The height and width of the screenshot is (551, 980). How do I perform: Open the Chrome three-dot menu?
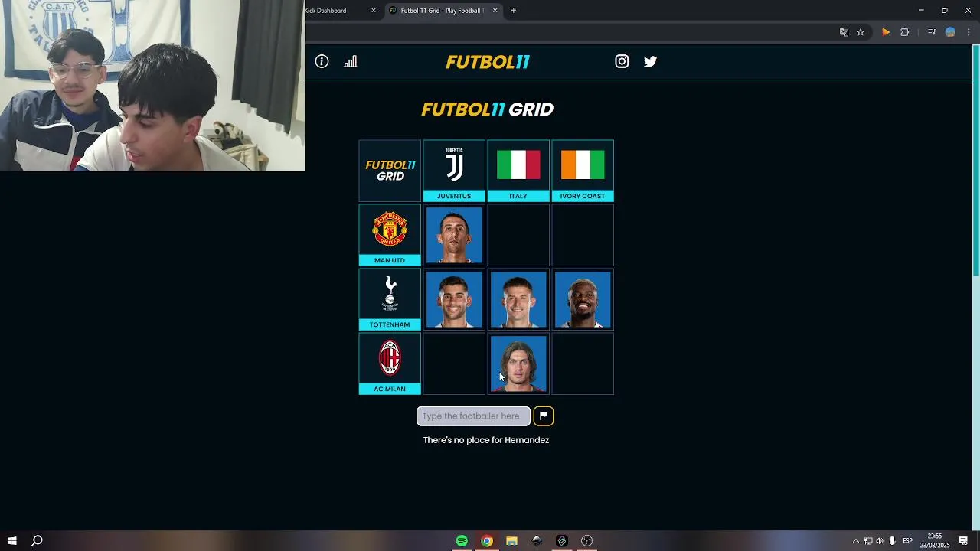tap(969, 32)
